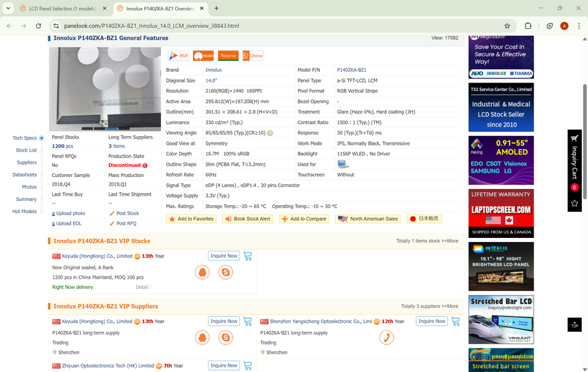Image resolution: width=588 pixels, height=372 pixels.
Task: Click the site information icon in address bar
Action: click(x=56, y=26)
